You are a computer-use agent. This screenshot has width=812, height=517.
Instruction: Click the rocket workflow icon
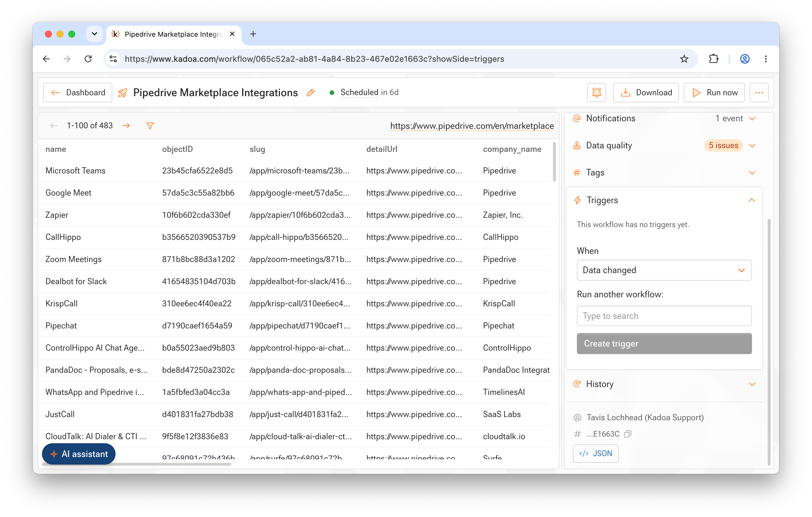pos(123,93)
